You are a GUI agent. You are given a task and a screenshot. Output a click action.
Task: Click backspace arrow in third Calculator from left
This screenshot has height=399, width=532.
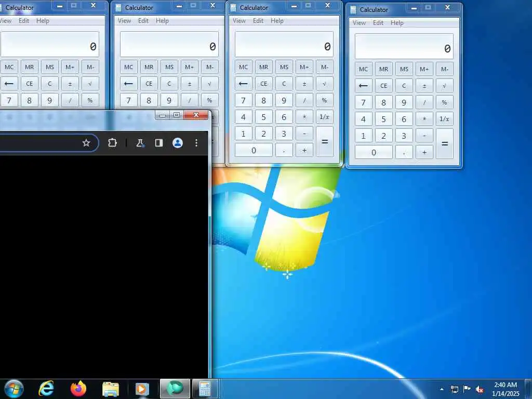tap(243, 84)
